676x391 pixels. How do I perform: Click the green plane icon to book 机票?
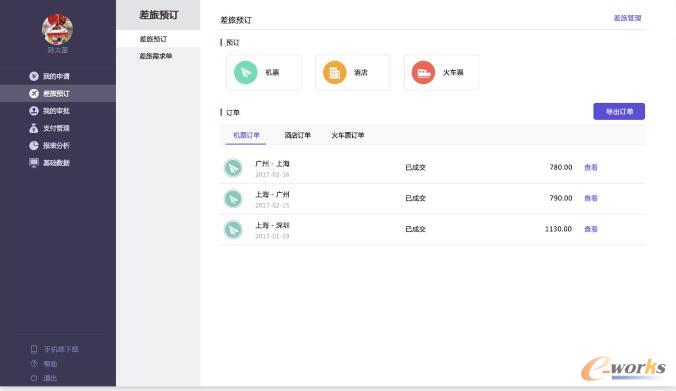pyautogui.click(x=246, y=72)
